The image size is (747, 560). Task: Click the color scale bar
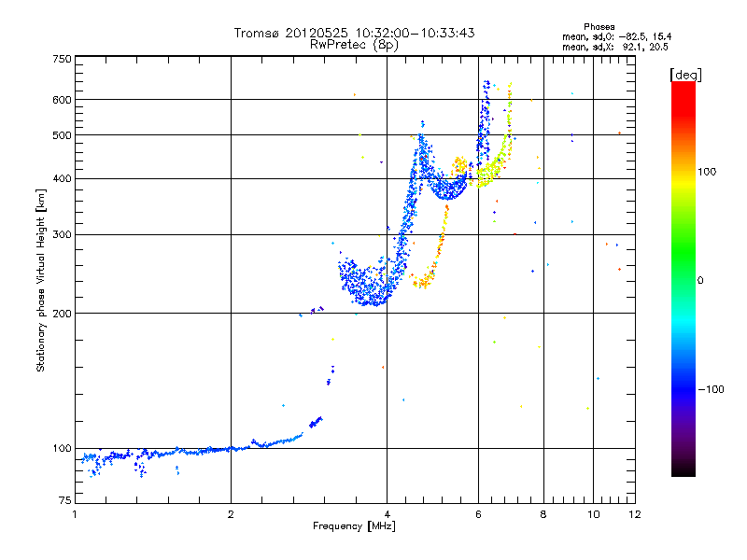[684, 279]
